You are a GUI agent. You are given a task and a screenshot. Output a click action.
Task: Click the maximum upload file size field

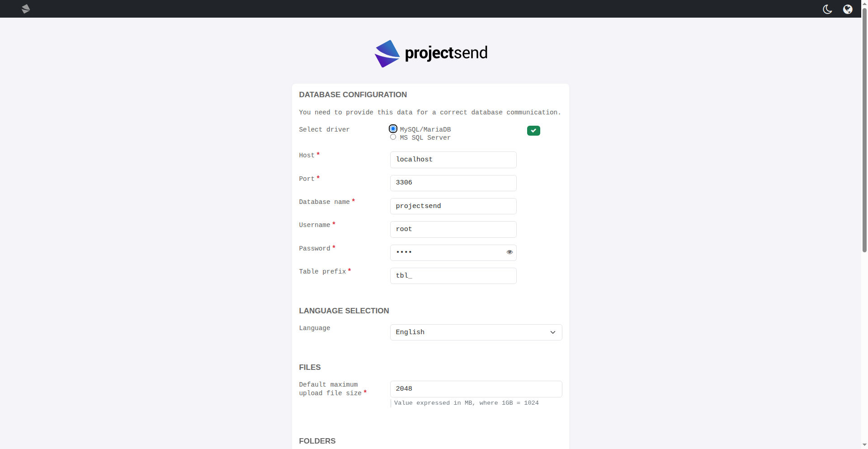[476, 389]
